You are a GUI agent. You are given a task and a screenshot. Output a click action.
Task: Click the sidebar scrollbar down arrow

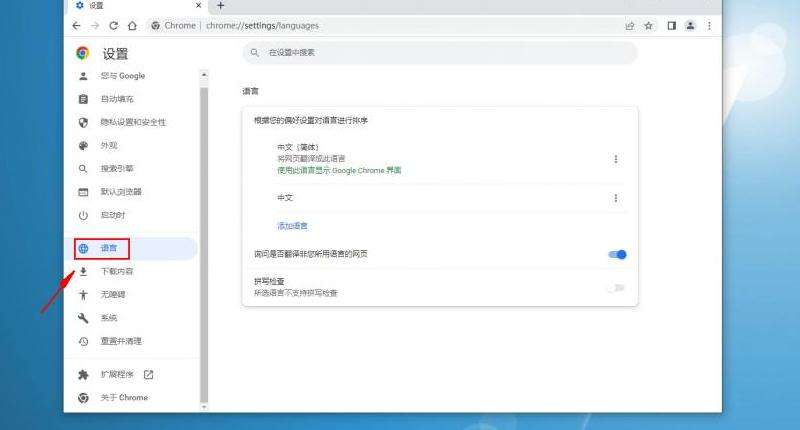tap(205, 407)
